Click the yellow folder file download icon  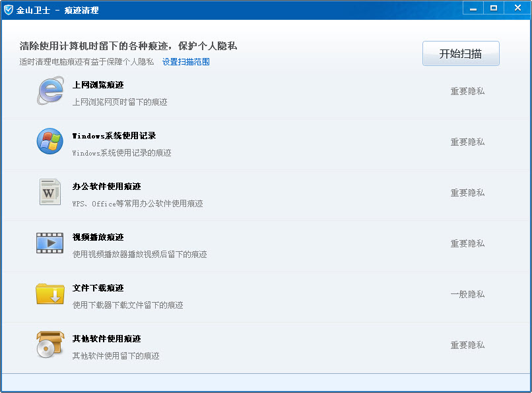[50, 293]
